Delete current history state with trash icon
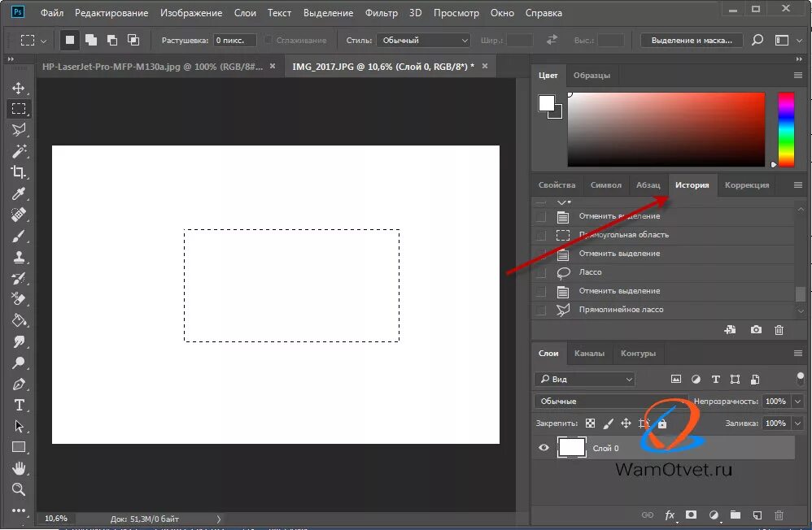 click(x=779, y=330)
